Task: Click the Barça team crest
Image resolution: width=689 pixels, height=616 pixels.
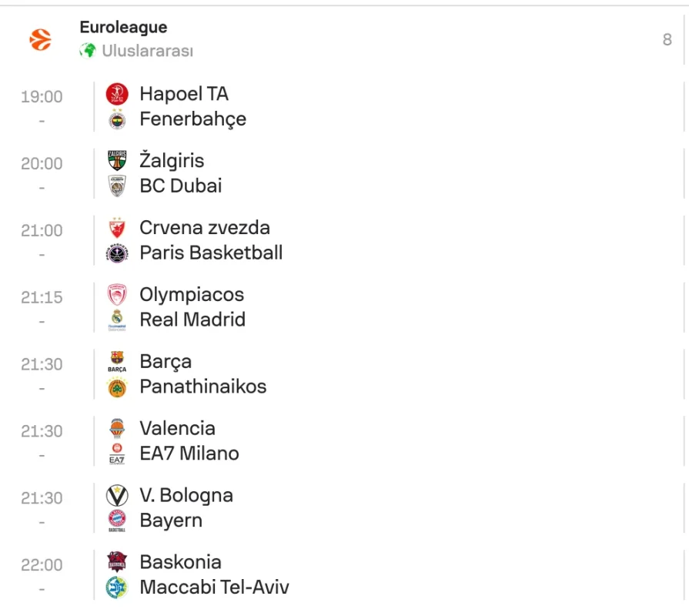Action: pos(117,362)
